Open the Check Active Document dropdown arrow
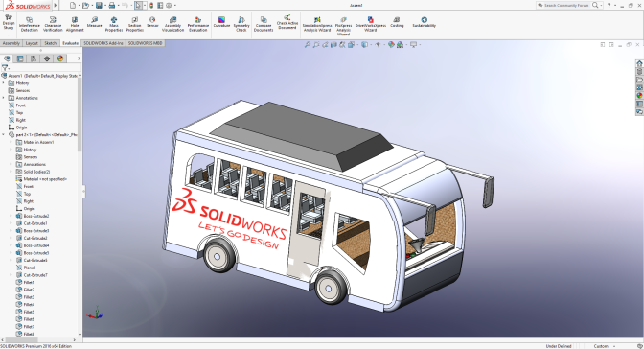The image size is (644, 349). click(287, 35)
